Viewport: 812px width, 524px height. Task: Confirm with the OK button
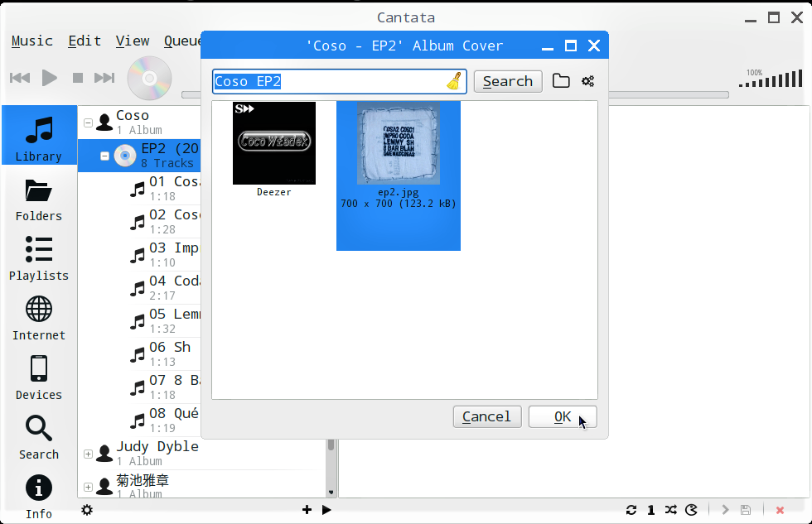563,417
